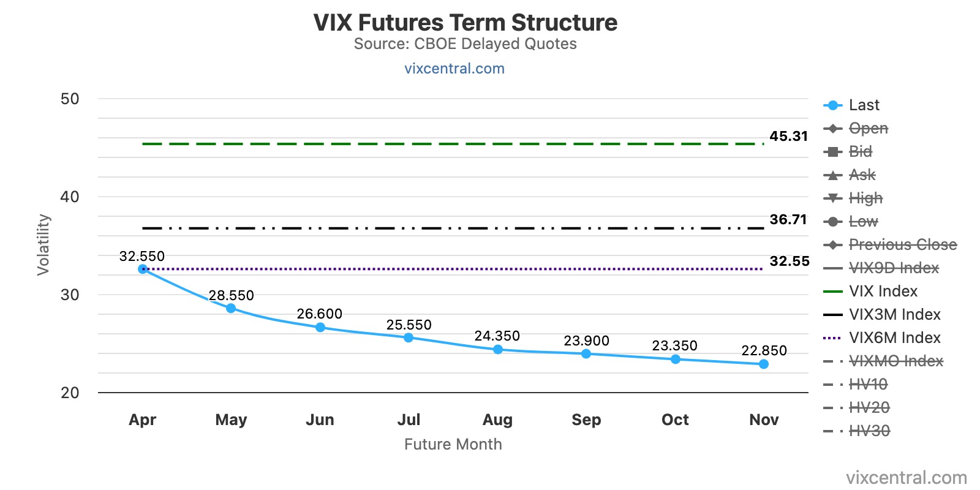980x490 pixels.
Task: Hide the VIX Index series
Action: pos(883,292)
